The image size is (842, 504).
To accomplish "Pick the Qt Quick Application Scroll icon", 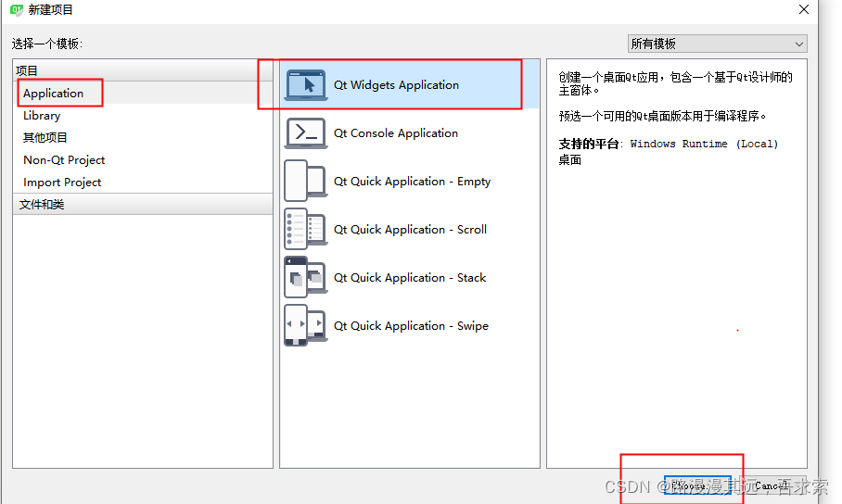I will 305,229.
